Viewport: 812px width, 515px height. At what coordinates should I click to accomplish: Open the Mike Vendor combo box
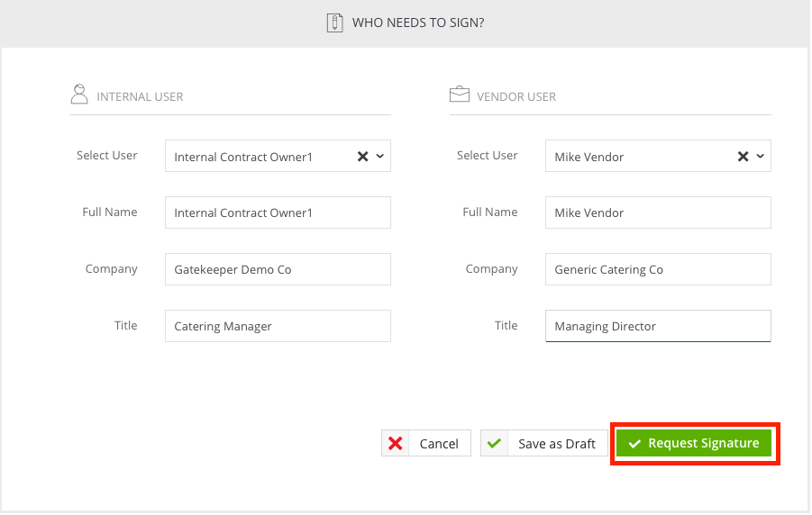[658, 156]
